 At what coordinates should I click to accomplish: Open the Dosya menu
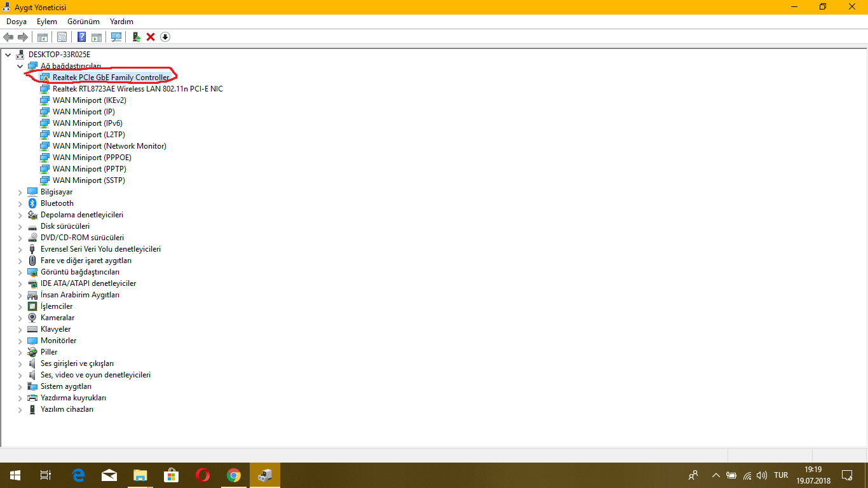(x=17, y=22)
